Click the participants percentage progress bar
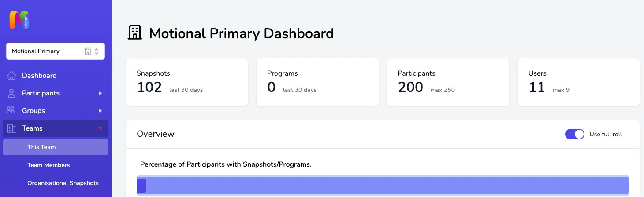 (383, 185)
